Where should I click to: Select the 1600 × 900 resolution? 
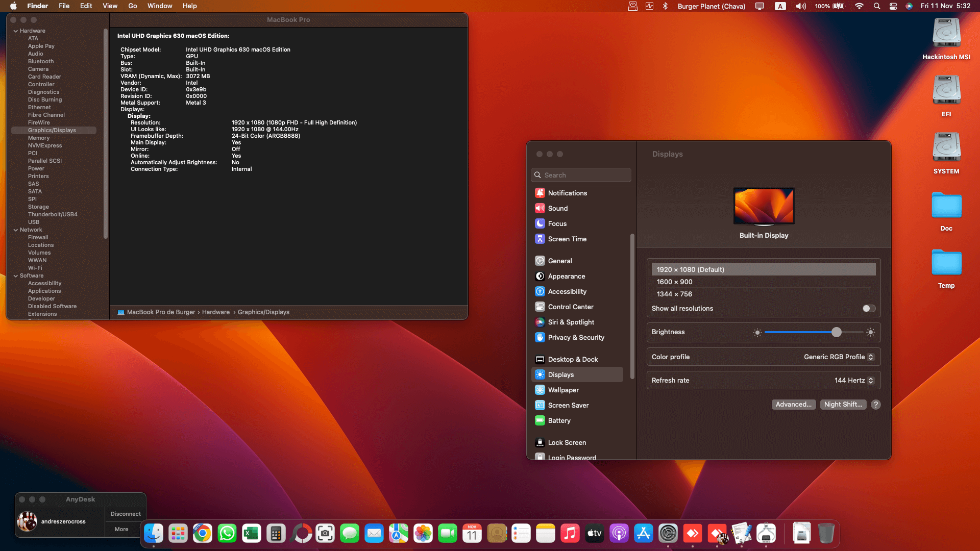[x=764, y=282]
